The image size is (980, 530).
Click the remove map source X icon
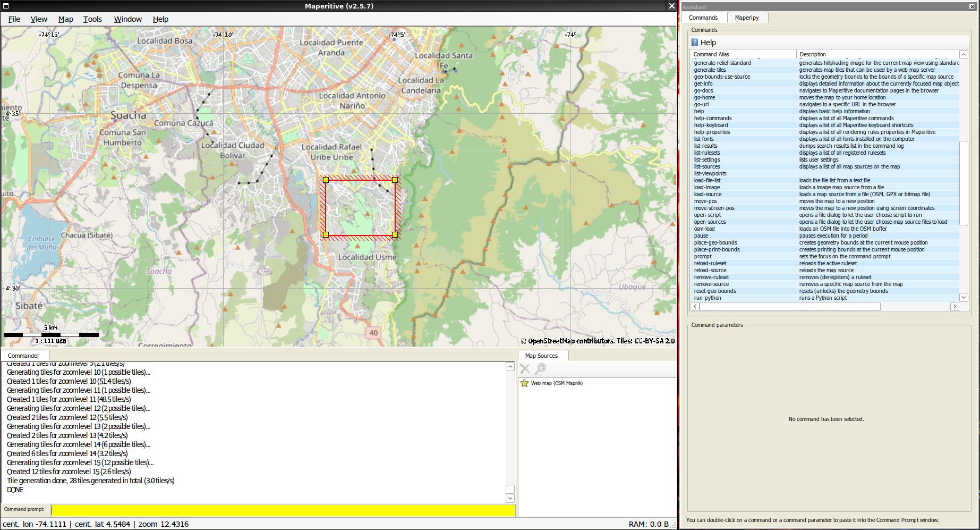pyautogui.click(x=525, y=368)
